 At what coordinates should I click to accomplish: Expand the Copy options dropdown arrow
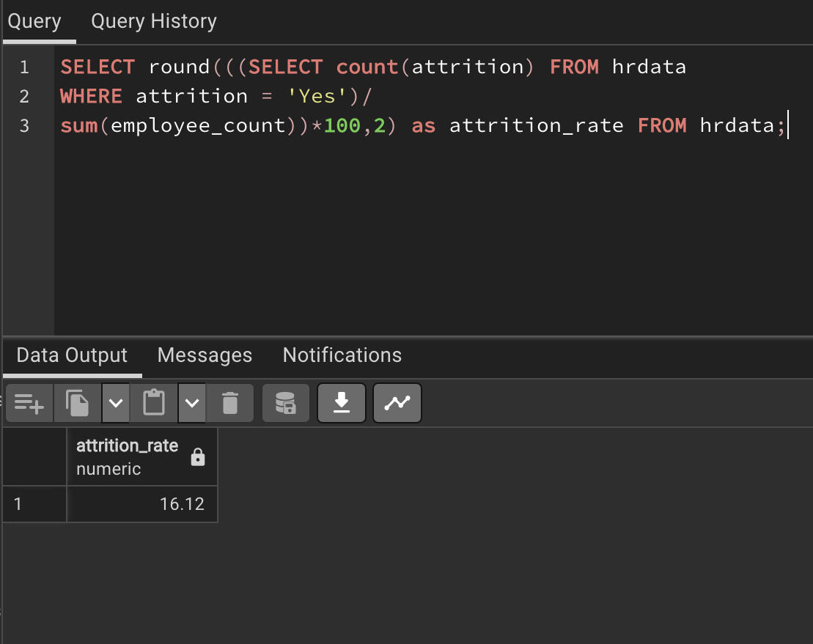coord(116,403)
